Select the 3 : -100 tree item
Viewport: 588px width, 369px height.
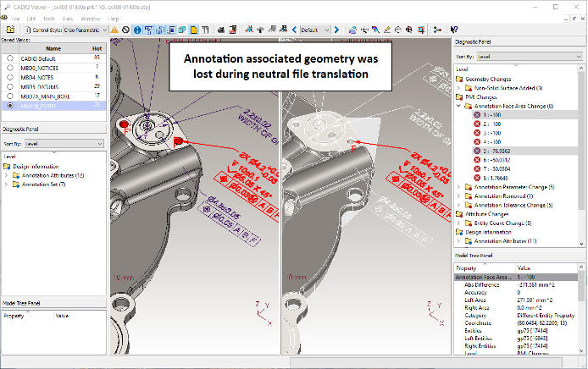click(492, 133)
